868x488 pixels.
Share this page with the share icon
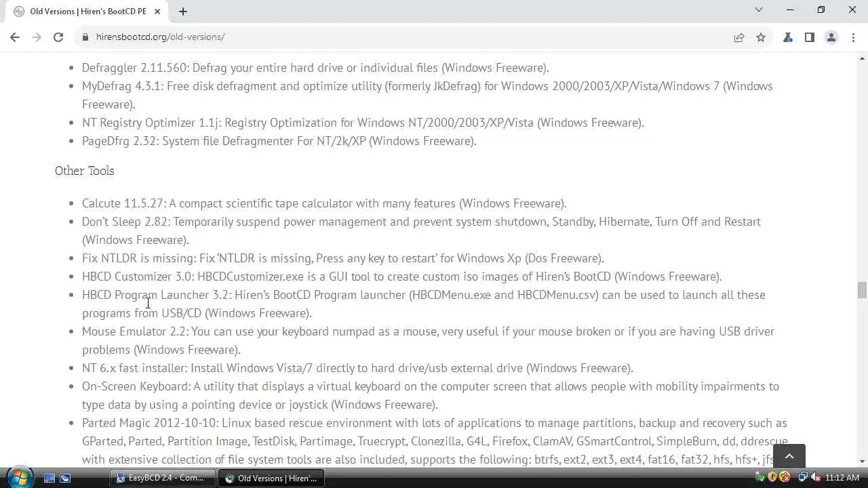coord(739,37)
